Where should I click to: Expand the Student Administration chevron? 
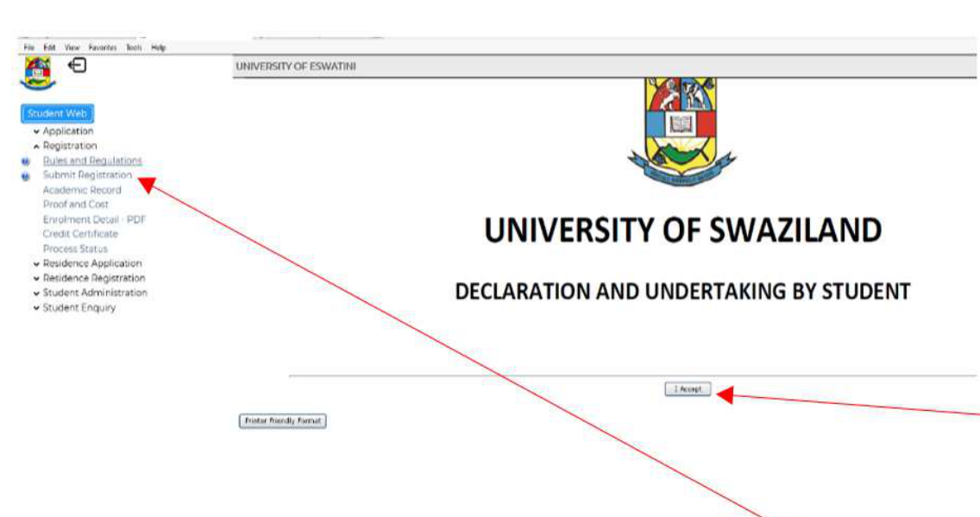(36, 293)
